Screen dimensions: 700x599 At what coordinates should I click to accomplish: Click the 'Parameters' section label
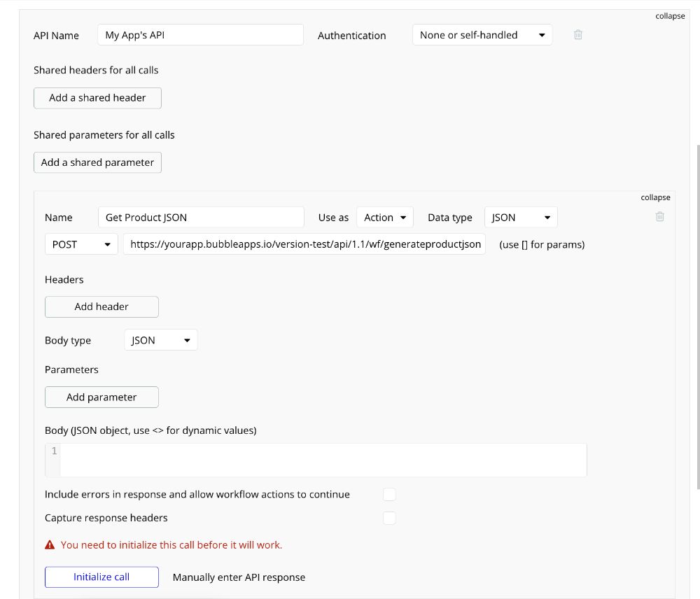pos(71,369)
